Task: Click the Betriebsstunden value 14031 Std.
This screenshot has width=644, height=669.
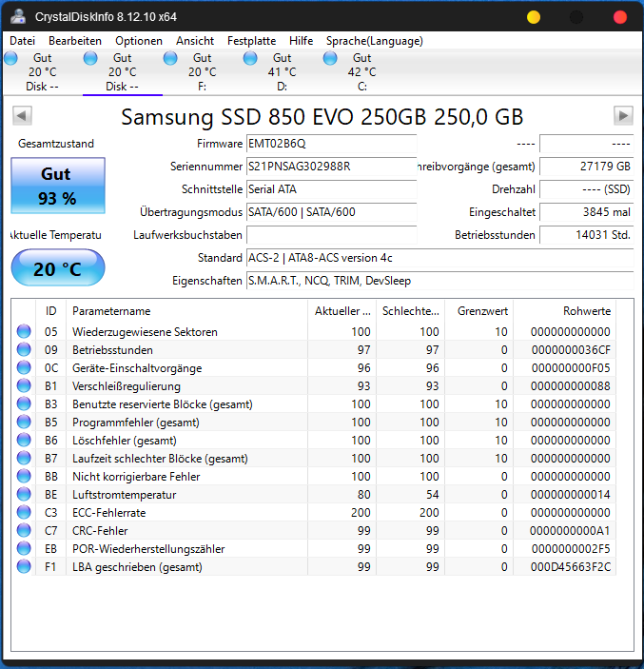Action: coord(586,235)
